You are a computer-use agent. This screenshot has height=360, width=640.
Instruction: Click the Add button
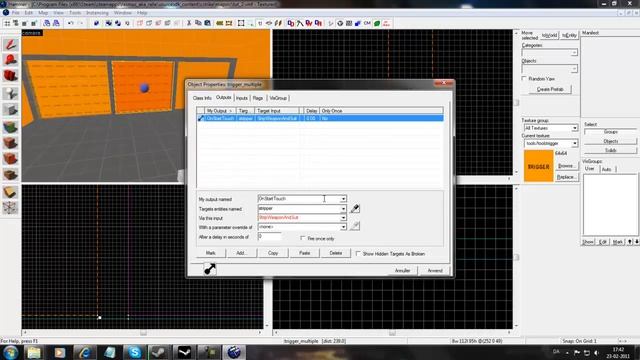[x=242, y=253]
